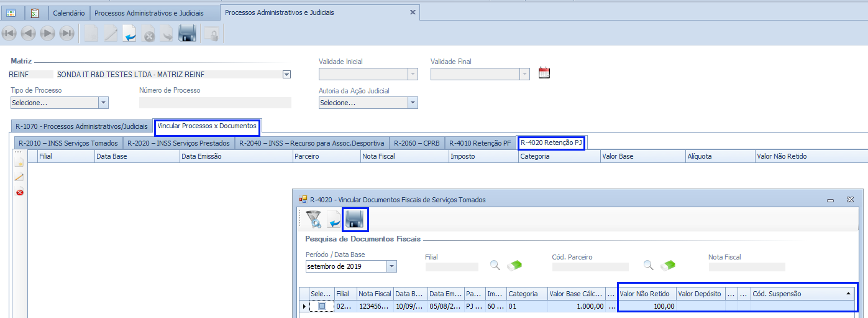Go to last record arrow
The image size is (868, 318).
pos(66,34)
